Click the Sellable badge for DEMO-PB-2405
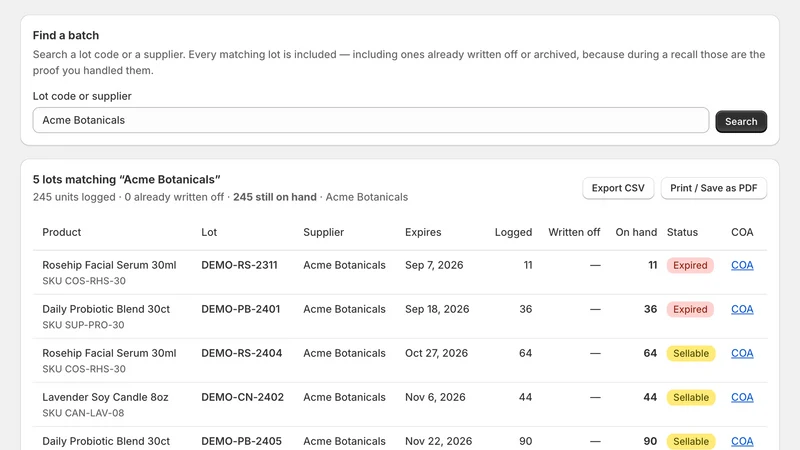The image size is (800, 450). pyautogui.click(x=691, y=441)
